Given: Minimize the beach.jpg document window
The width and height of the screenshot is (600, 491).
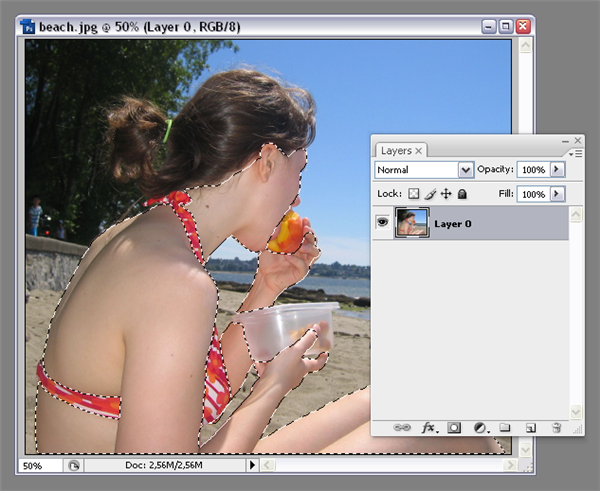Looking at the screenshot, I should 489,26.
